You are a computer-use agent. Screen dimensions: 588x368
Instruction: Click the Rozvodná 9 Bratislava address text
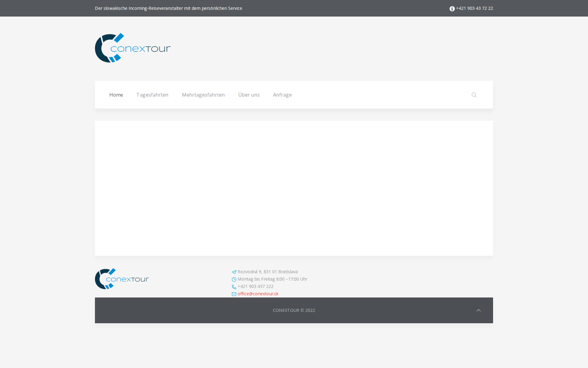pos(268,272)
